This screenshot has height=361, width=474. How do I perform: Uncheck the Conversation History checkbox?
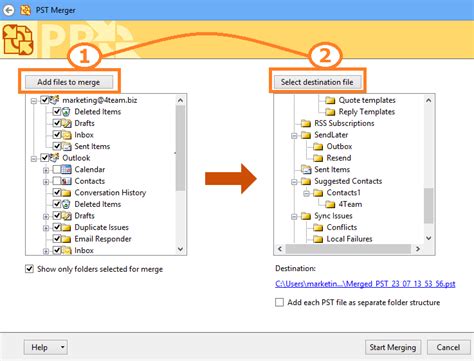(57, 192)
